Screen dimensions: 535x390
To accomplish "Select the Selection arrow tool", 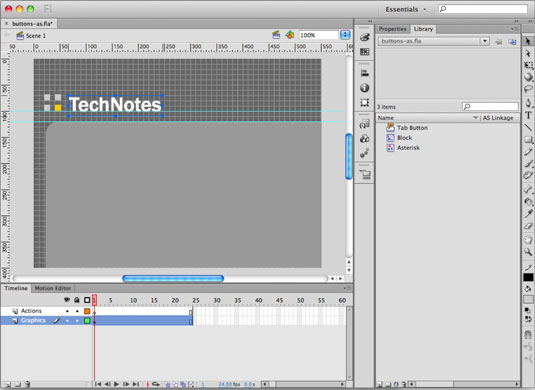I will coord(528,41).
